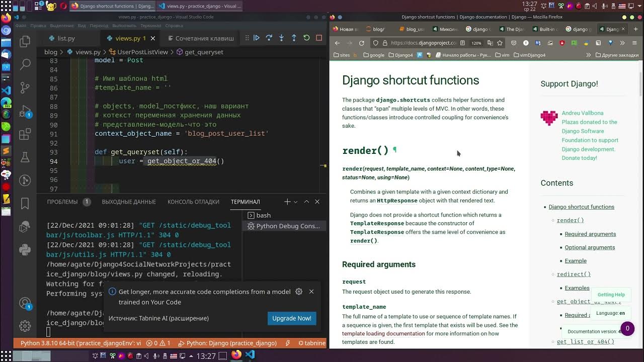Show more Firefox toolbar extensions chevron
Image resolution: width=644 pixels, height=362 pixels.
pos(622,43)
